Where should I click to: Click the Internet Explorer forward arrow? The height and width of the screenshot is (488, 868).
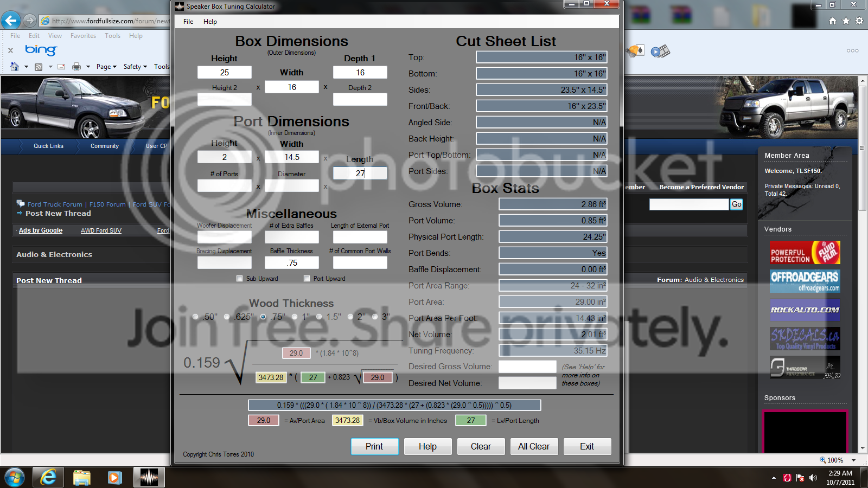coord(30,21)
